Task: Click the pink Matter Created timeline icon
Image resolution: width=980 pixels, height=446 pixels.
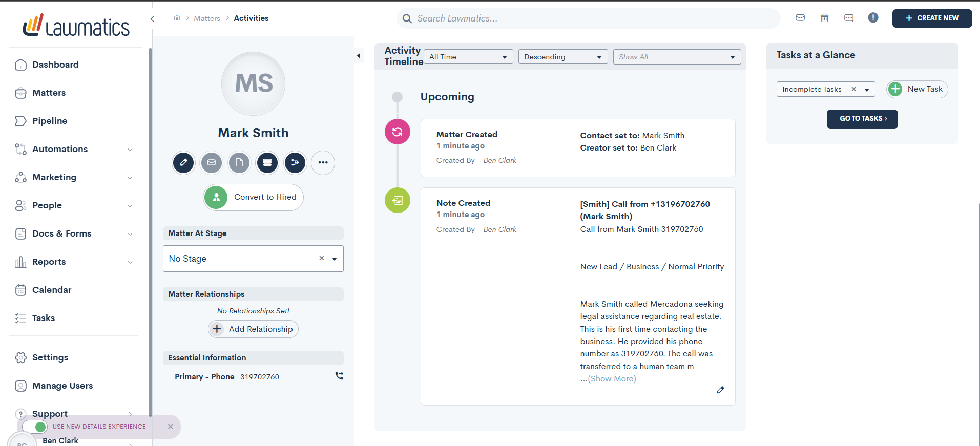Action: (398, 132)
